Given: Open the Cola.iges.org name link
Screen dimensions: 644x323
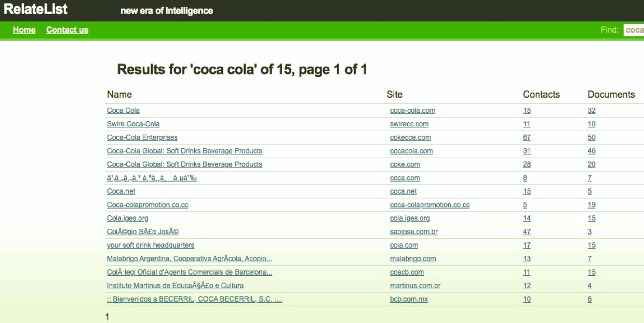Looking at the screenshot, I should (x=127, y=218).
